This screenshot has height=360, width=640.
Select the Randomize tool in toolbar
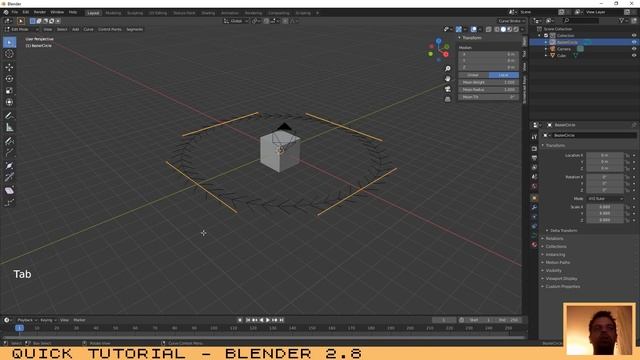tap(9, 202)
